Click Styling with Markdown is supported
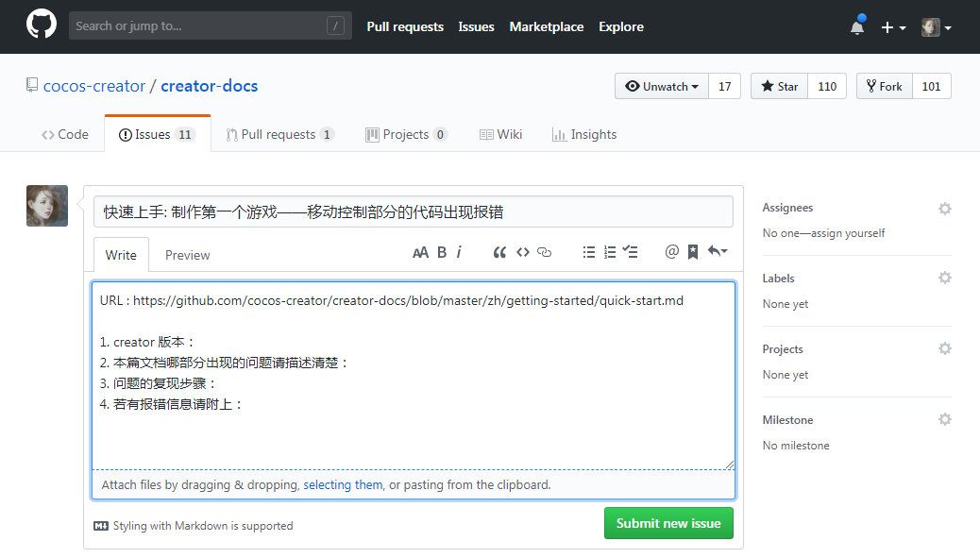 (x=203, y=526)
